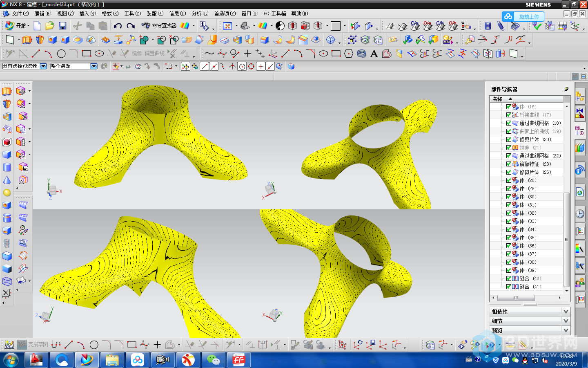The height and width of the screenshot is (368, 588).
Task: Click the History clock icon in resource bar
Action: [x=580, y=214]
